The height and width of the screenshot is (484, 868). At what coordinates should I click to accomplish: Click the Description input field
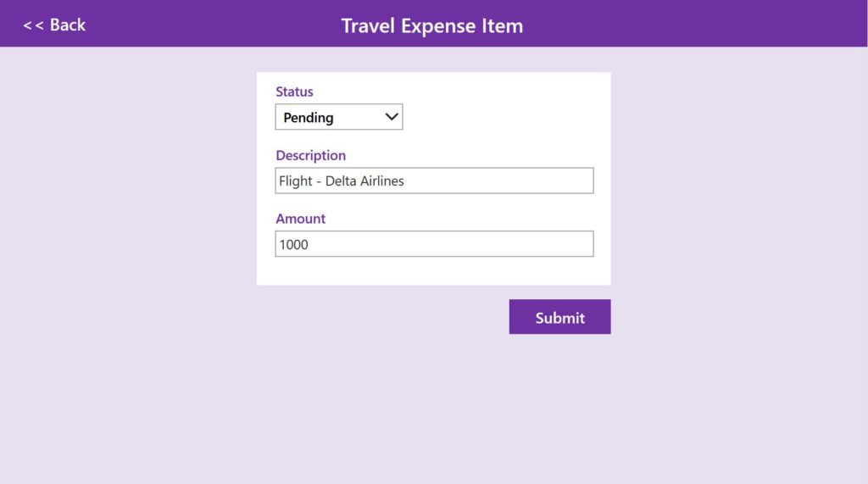tap(435, 181)
